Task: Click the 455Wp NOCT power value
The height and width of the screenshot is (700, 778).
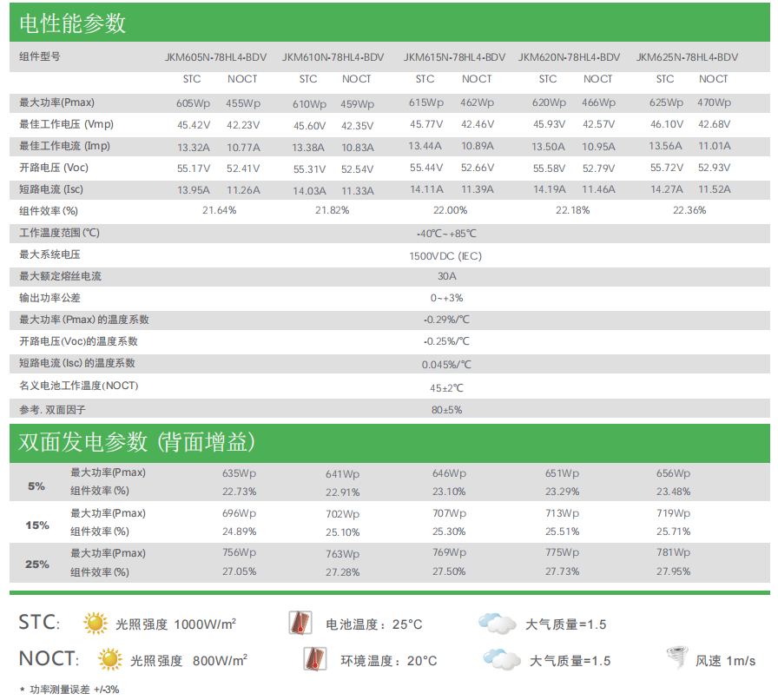Action: [x=243, y=103]
